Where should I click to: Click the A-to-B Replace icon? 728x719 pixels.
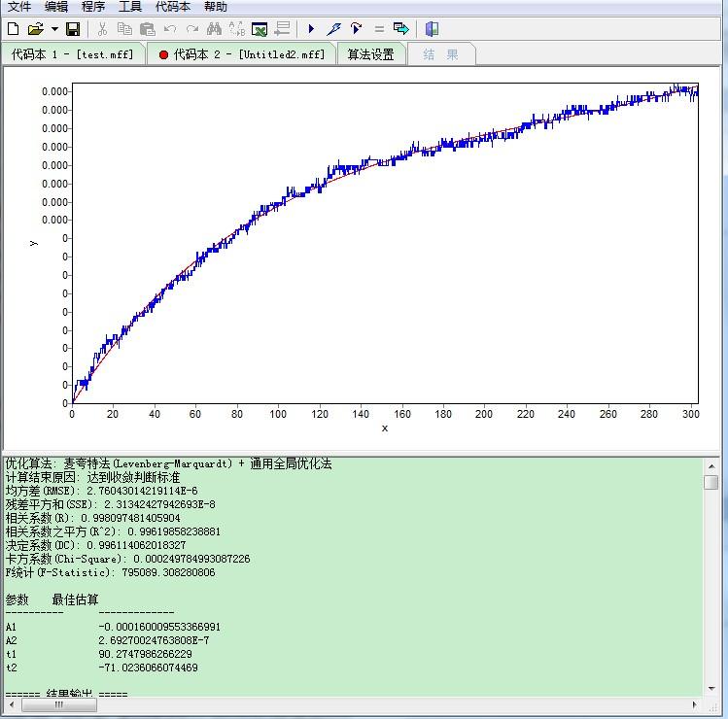[237, 29]
